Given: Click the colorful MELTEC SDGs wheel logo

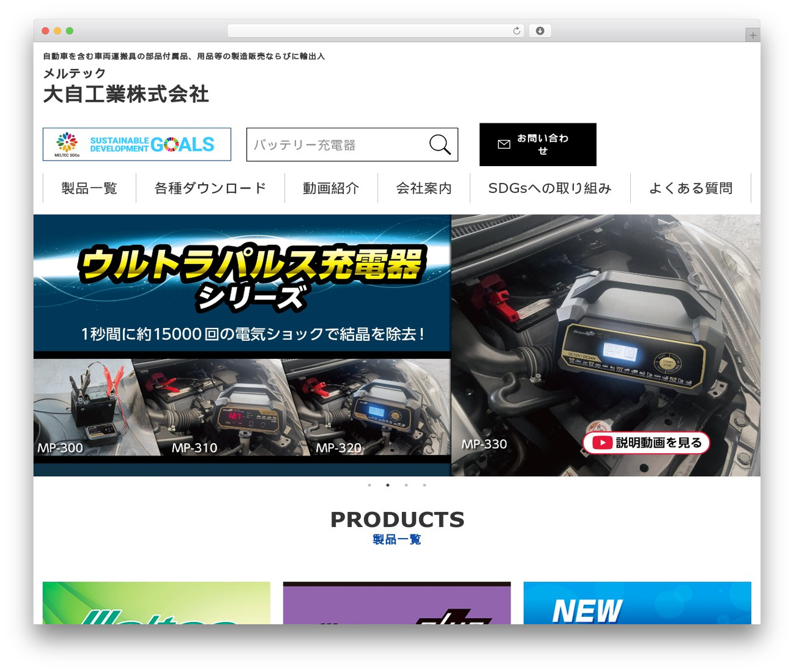Looking at the screenshot, I should point(67,143).
